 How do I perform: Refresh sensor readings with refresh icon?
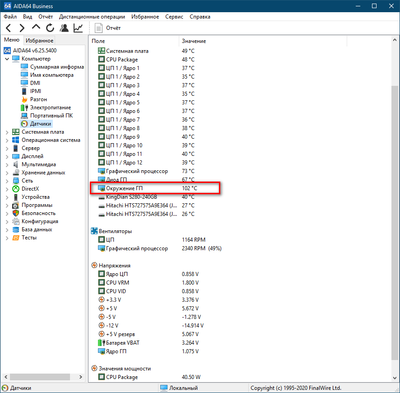pyautogui.click(x=50, y=28)
